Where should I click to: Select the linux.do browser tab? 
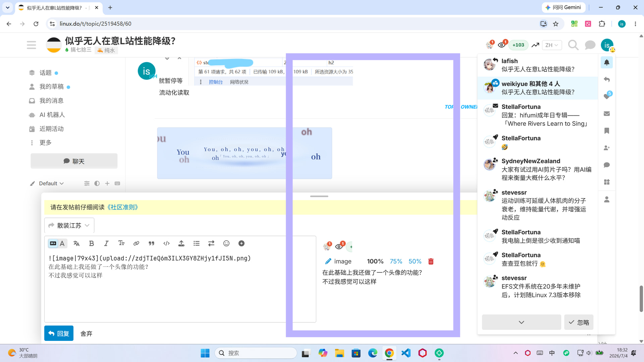point(59,7)
